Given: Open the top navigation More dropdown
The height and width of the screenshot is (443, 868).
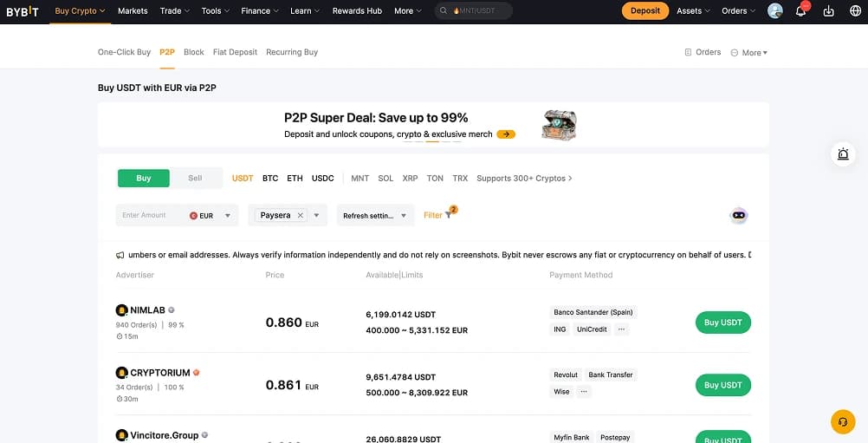Looking at the screenshot, I should point(408,11).
